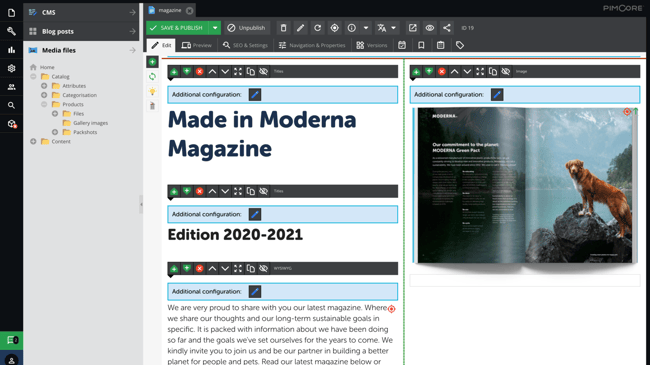Open the Save & Publish dropdown arrow
The width and height of the screenshot is (650, 365).
click(x=215, y=28)
